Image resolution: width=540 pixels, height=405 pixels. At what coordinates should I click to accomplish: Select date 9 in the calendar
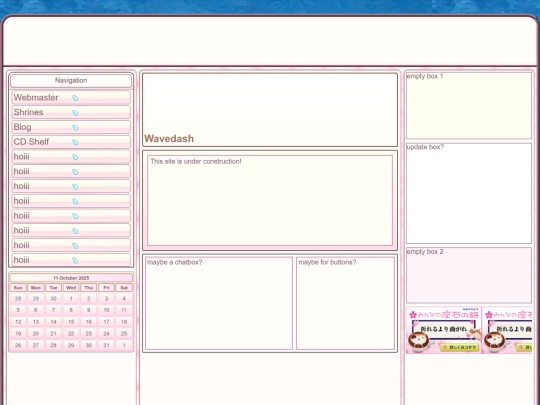coord(89,310)
